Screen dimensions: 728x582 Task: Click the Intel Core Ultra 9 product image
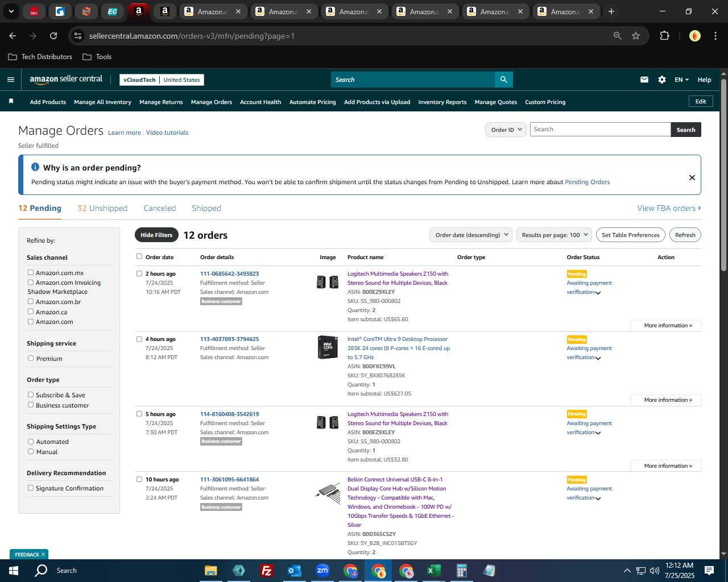328,347
